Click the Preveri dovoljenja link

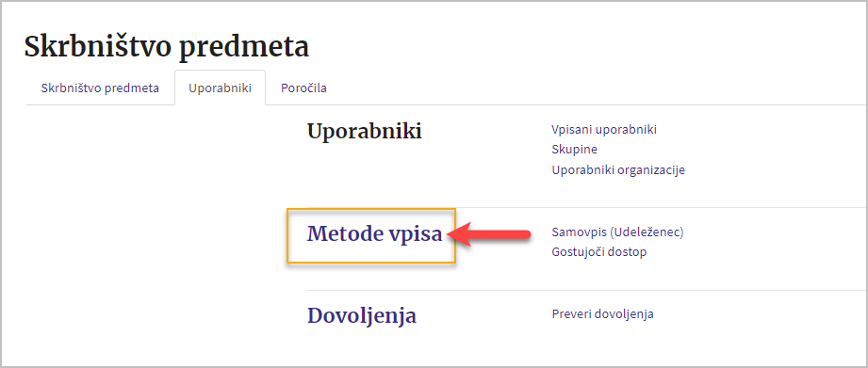602,313
